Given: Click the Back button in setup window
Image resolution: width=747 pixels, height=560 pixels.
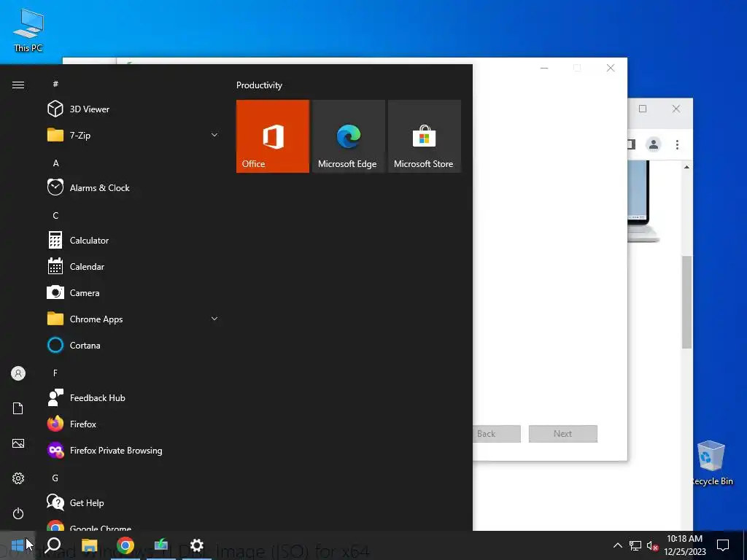Looking at the screenshot, I should tap(496, 434).
